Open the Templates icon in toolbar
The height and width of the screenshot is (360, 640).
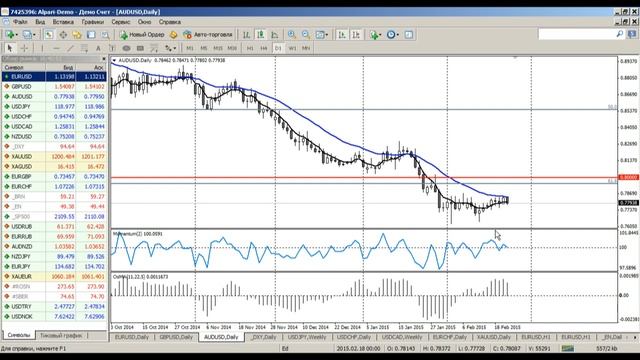click(x=409, y=35)
